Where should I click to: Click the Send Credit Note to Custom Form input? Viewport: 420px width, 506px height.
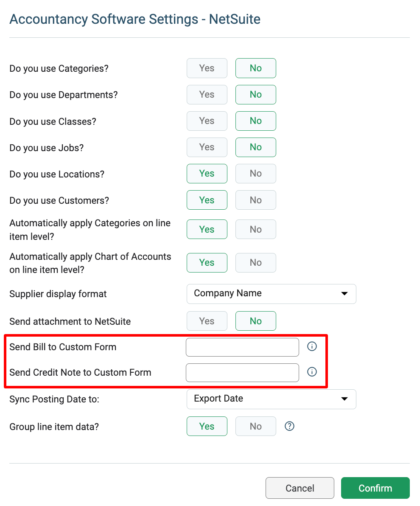coord(242,373)
